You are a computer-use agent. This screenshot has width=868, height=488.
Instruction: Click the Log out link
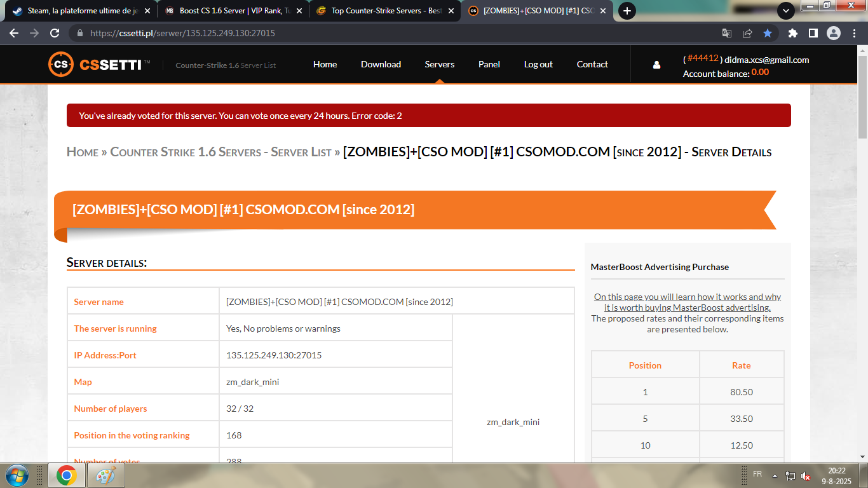[538, 64]
